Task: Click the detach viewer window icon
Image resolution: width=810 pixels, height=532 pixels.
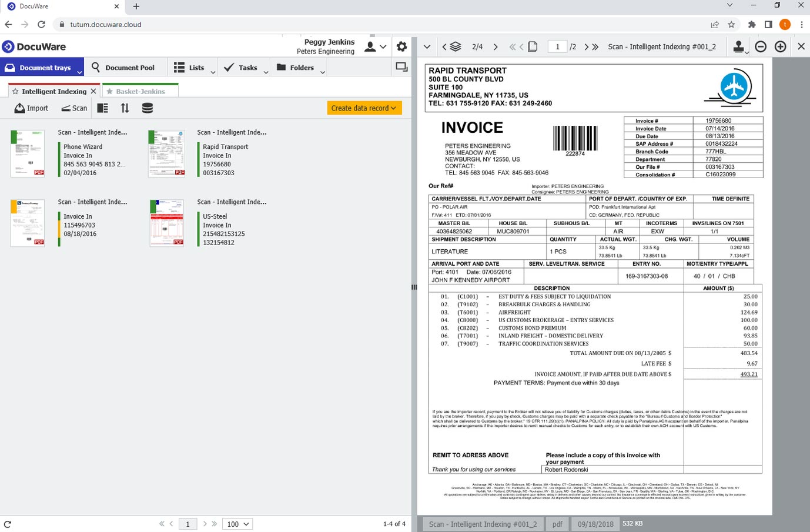Action: click(401, 67)
